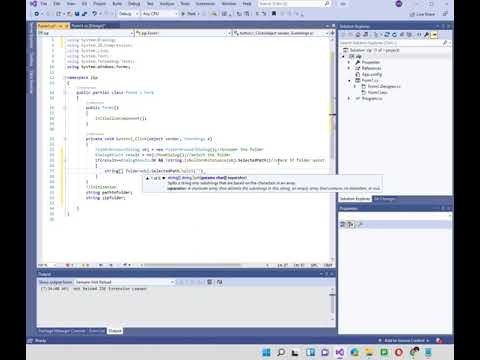The image size is (480, 360).
Task: Switch to the Form1.cs [Design] tab
Action: pyautogui.click(x=89, y=26)
